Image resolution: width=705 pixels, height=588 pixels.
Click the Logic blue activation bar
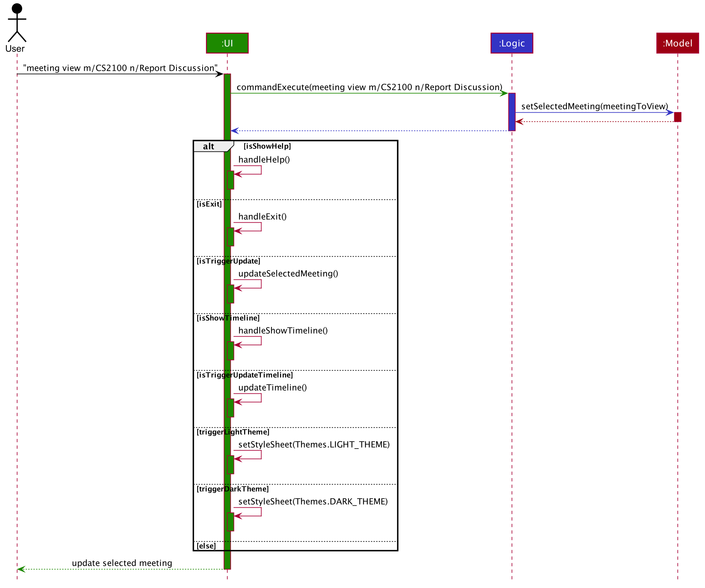512,112
